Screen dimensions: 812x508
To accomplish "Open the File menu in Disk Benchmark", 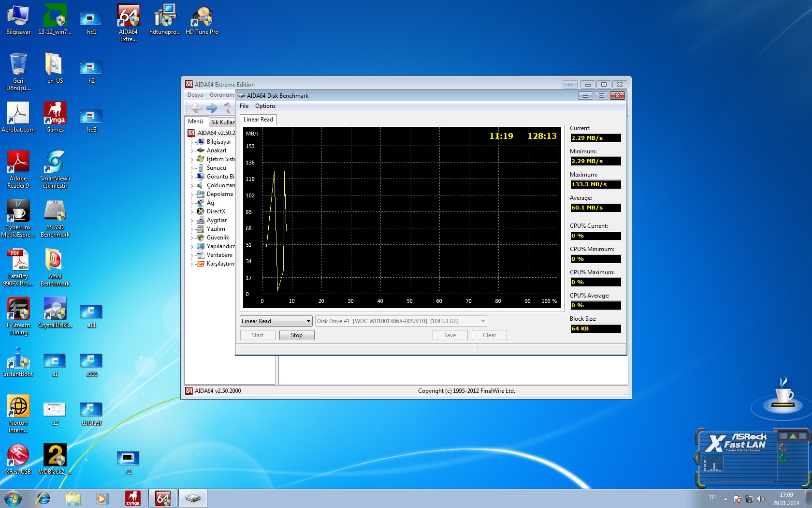I will point(244,106).
